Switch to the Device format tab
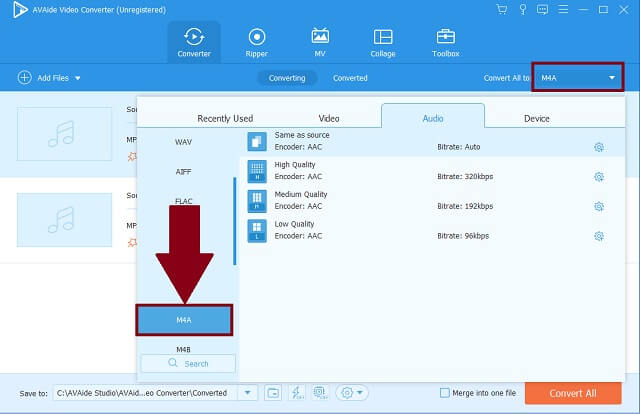This screenshot has height=414, width=640. point(536,118)
